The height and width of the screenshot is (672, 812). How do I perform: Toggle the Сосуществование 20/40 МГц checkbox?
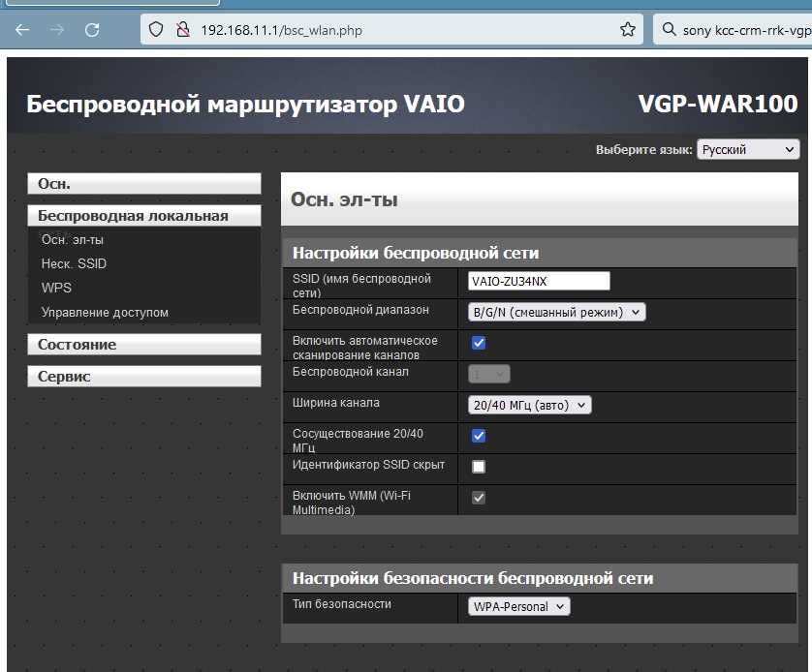pos(479,436)
